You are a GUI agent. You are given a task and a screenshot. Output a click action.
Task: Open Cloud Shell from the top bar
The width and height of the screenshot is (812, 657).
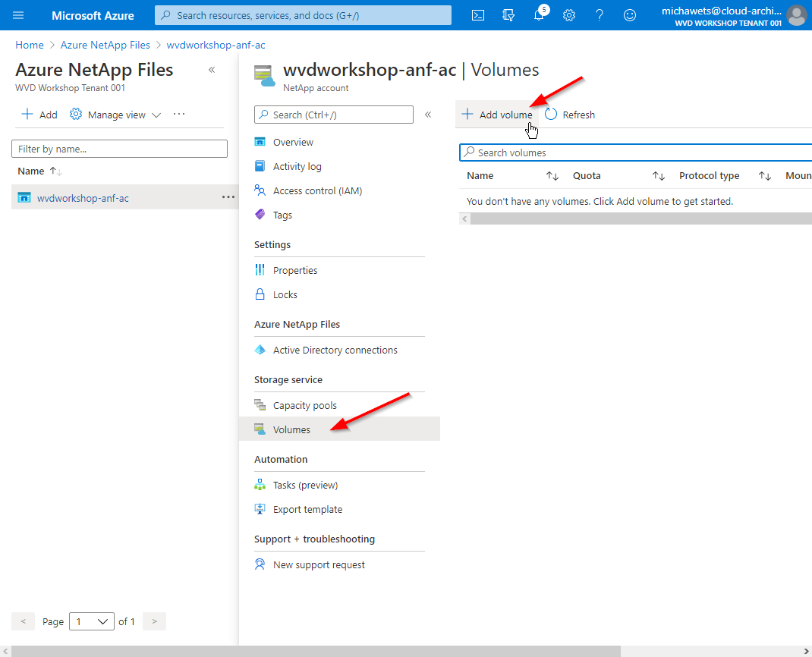coord(478,15)
